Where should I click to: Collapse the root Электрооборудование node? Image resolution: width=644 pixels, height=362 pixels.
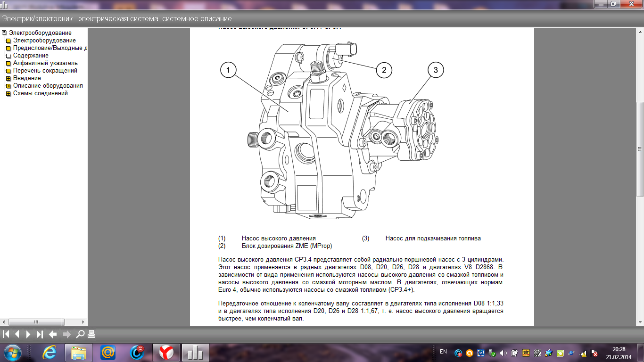(x=4, y=33)
